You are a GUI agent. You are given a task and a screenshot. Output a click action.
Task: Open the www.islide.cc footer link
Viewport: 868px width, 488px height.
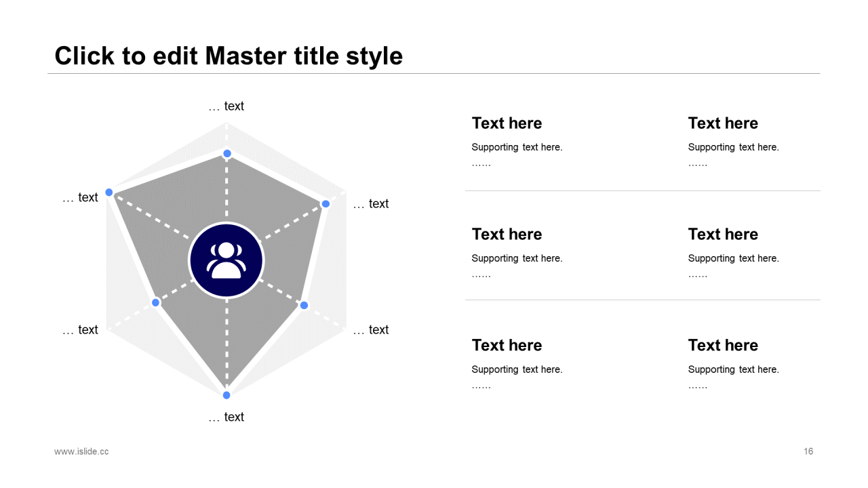(81, 451)
